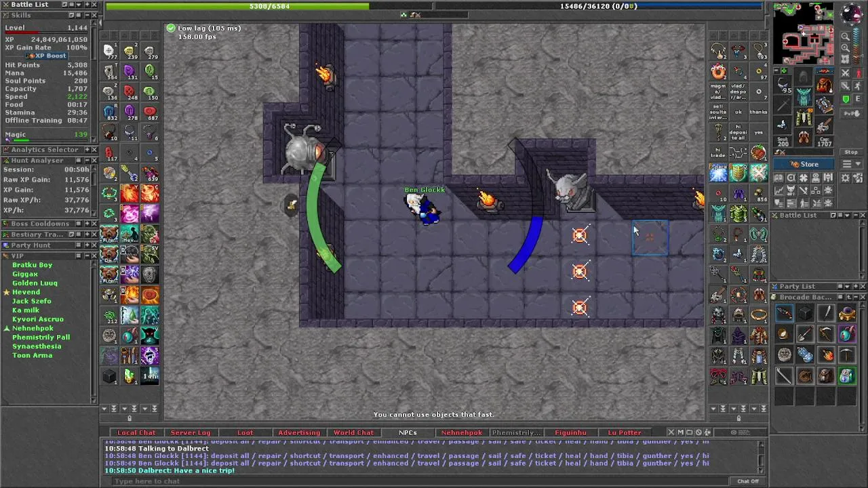Click the Stamina value 29:36
This screenshot has width=868, height=488.
point(77,113)
